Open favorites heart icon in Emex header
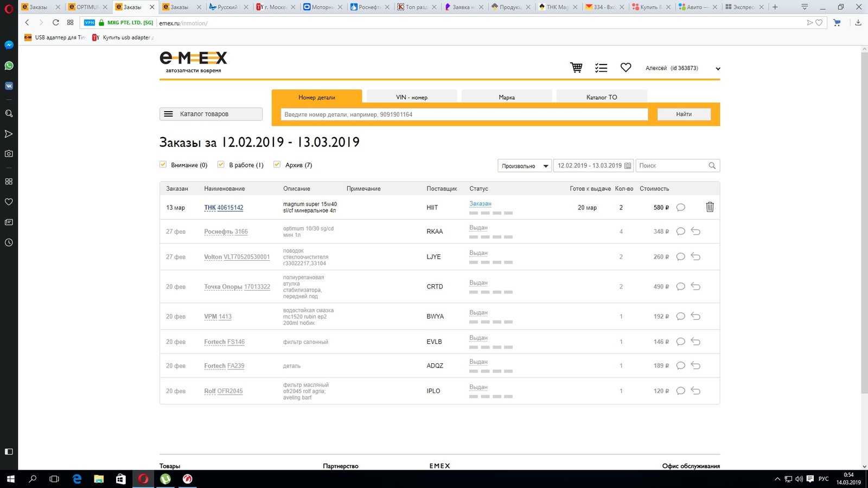 [x=626, y=68]
